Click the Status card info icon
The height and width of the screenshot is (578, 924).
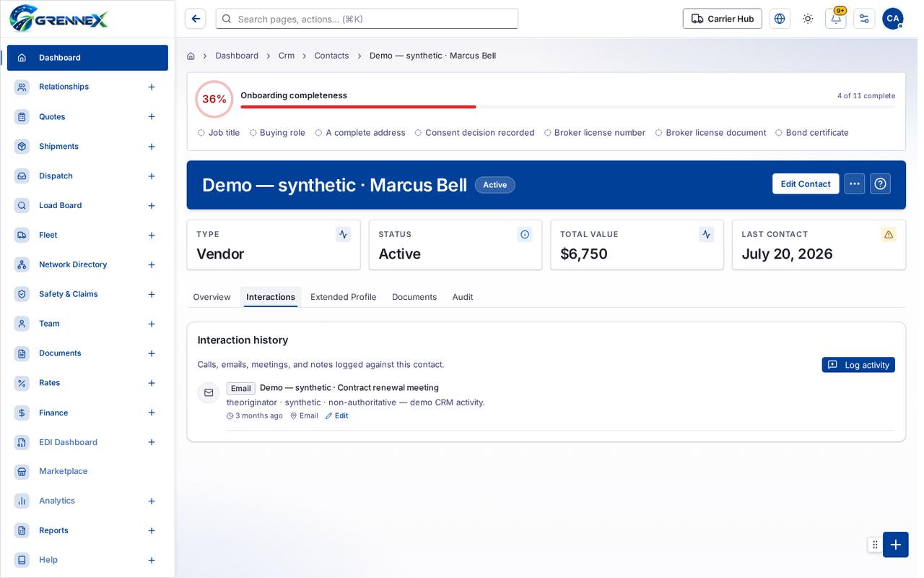point(525,234)
